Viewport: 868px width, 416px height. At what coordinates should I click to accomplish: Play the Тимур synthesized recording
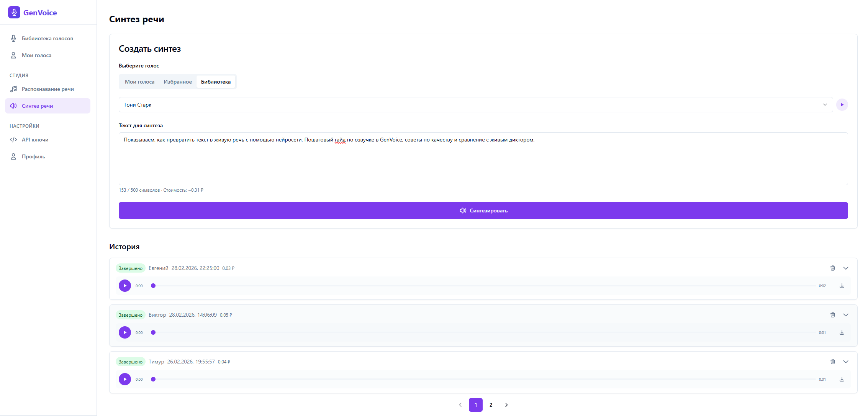click(124, 379)
